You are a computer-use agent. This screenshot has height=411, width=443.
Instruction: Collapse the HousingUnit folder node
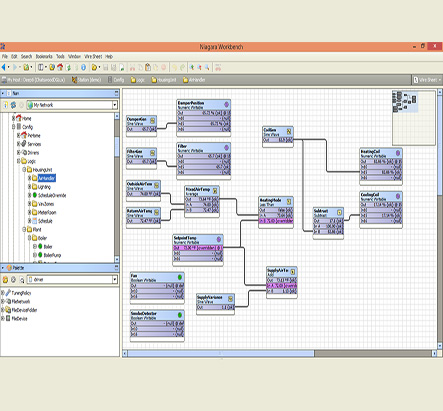pos(24,170)
